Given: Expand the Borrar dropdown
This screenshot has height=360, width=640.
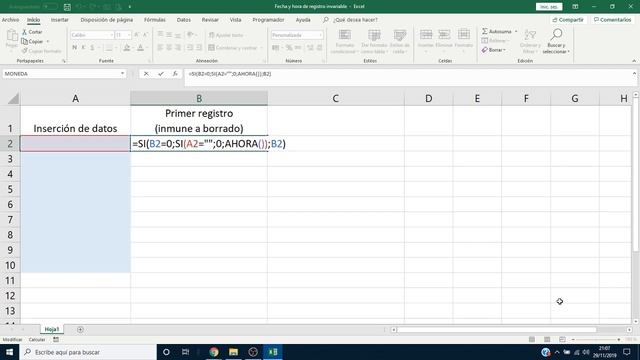Looking at the screenshot, I should [x=504, y=50].
